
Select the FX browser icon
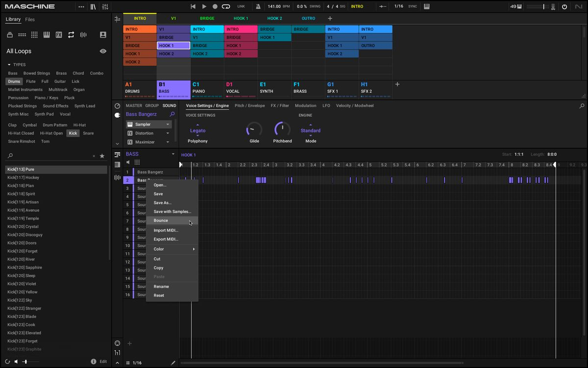[x=59, y=35]
